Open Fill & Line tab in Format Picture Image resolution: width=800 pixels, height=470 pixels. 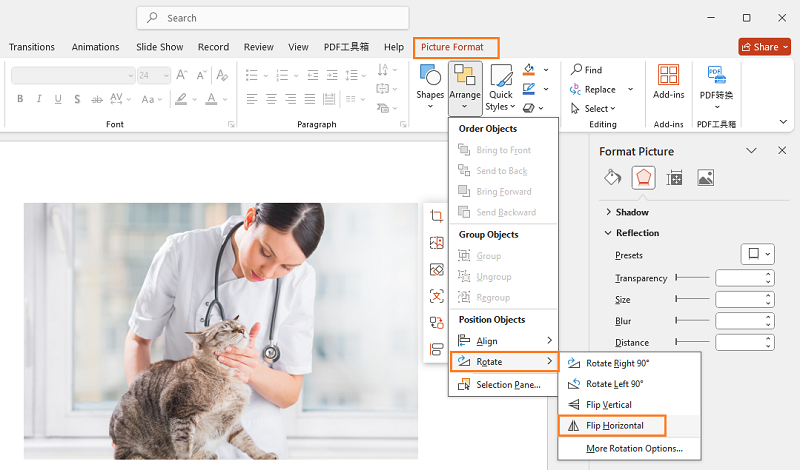pos(612,178)
